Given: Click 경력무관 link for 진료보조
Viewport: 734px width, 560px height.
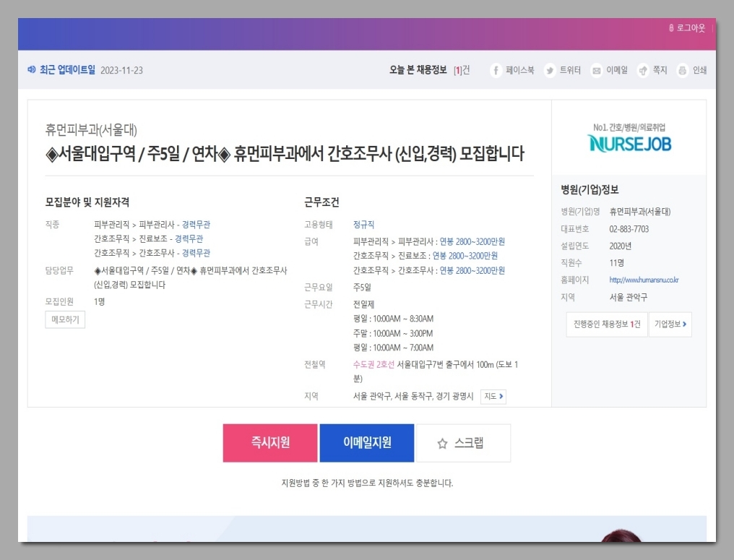Looking at the screenshot, I should tap(189, 238).
